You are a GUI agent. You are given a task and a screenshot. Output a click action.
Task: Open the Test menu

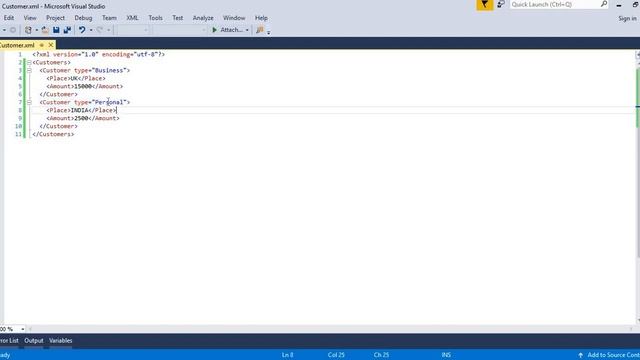click(178, 18)
